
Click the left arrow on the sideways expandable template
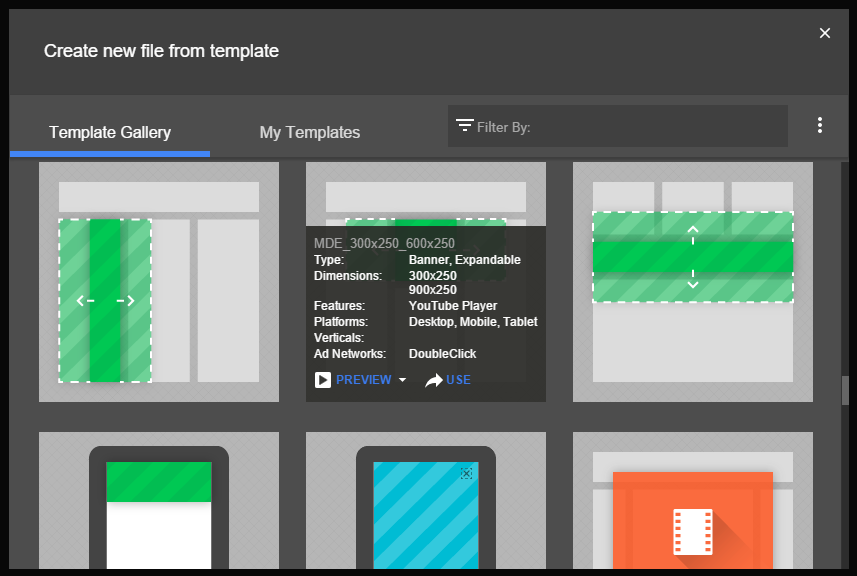pos(85,300)
